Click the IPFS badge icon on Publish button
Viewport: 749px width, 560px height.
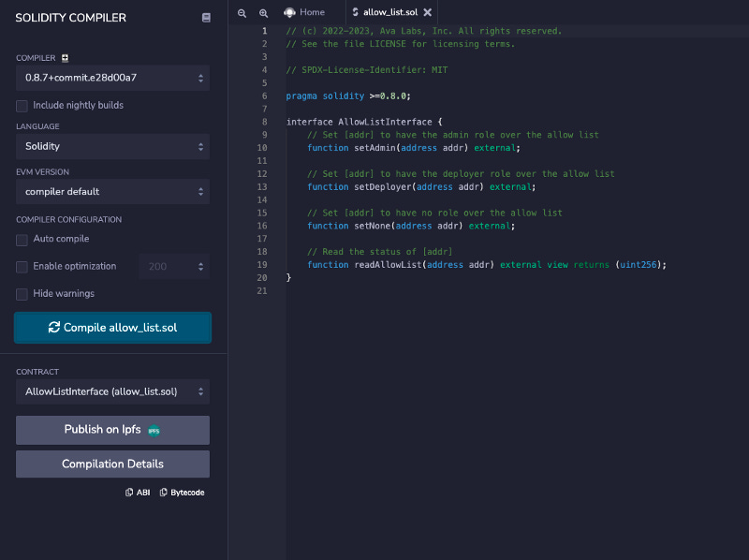(154, 431)
